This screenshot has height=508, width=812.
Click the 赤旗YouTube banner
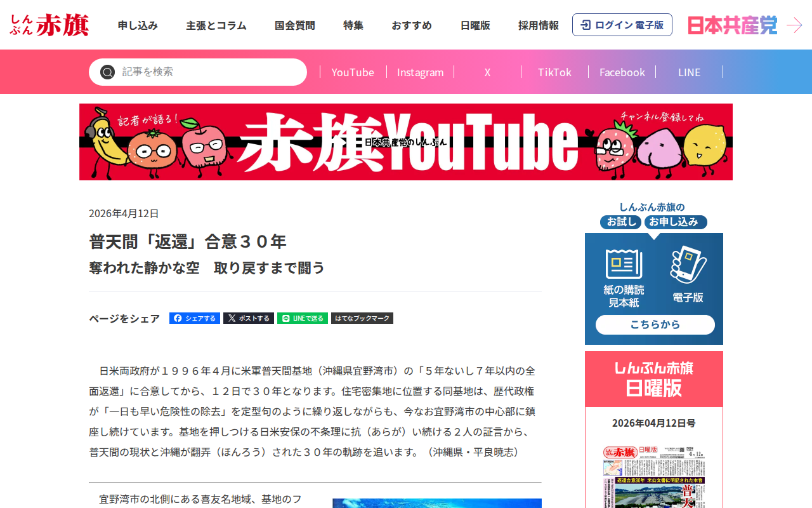coord(406,142)
